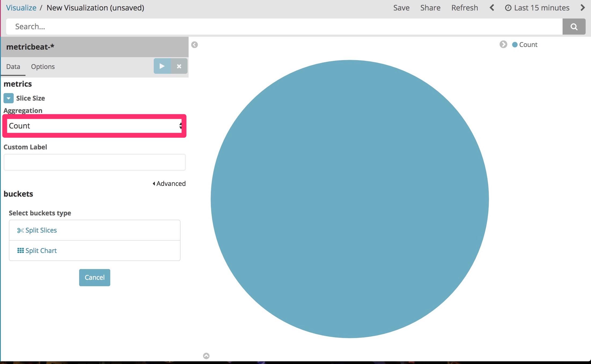
Task: Collapse the Slice Size metric toggle
Action: [x=9, y=98]
